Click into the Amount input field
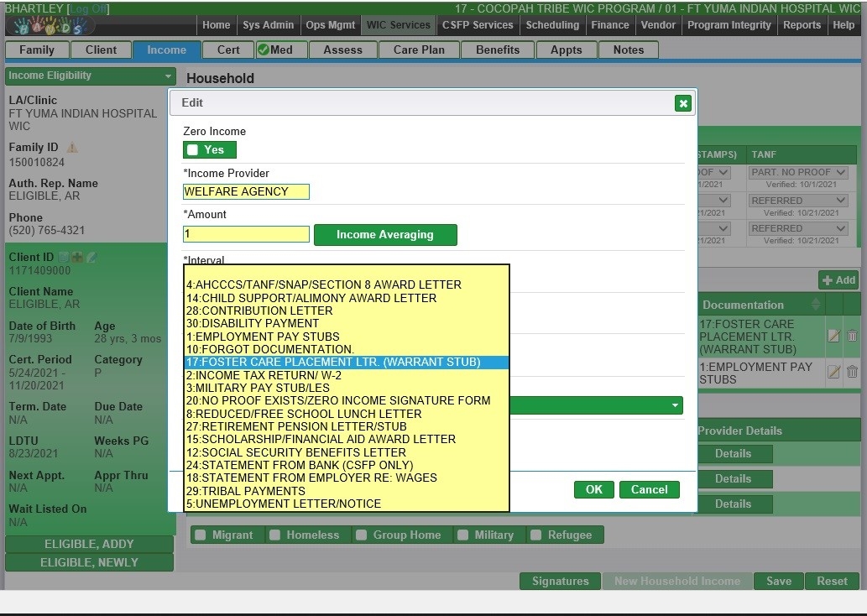 [246, 235]
